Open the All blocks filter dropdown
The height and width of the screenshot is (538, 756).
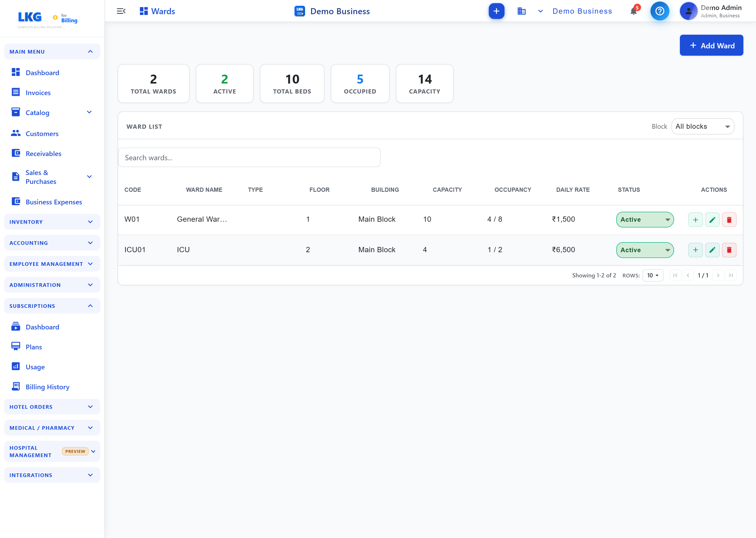click(703, 127)
